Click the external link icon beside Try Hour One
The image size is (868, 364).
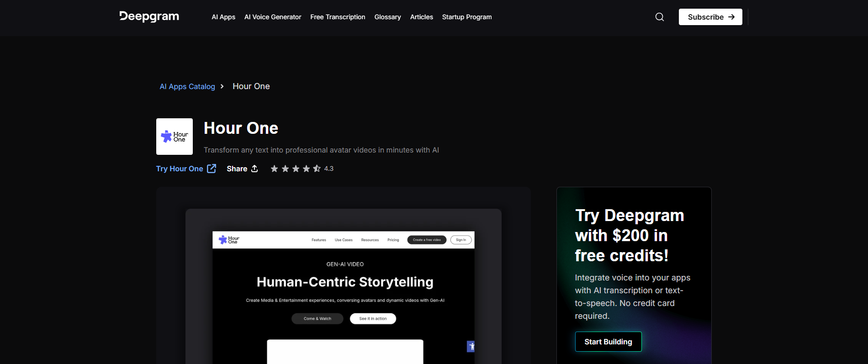click(212, 169)
